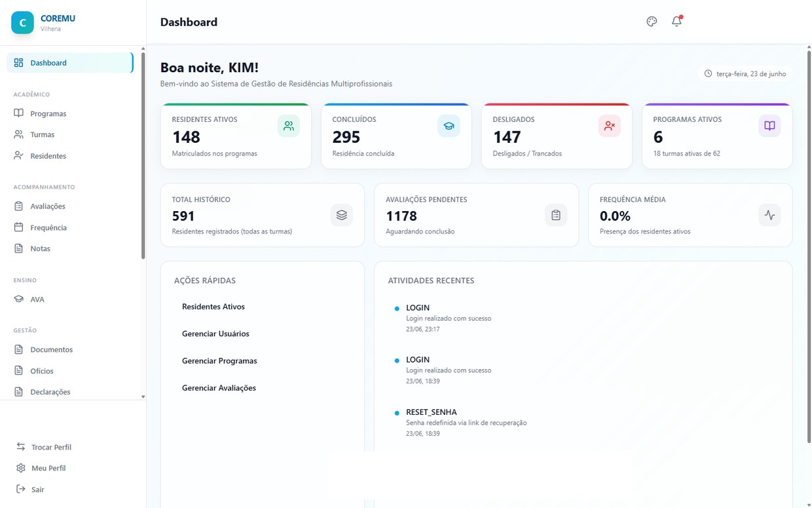Open Frequência in the sidebar

(70, 227)
